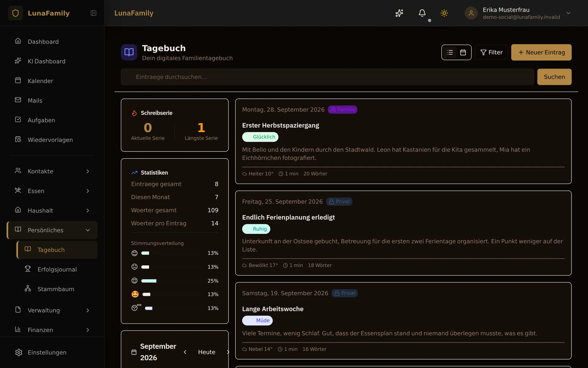Toggle light theme sun icon
Image resolution: width=588 pixels, height=368 pixels.
pos(444,13)
